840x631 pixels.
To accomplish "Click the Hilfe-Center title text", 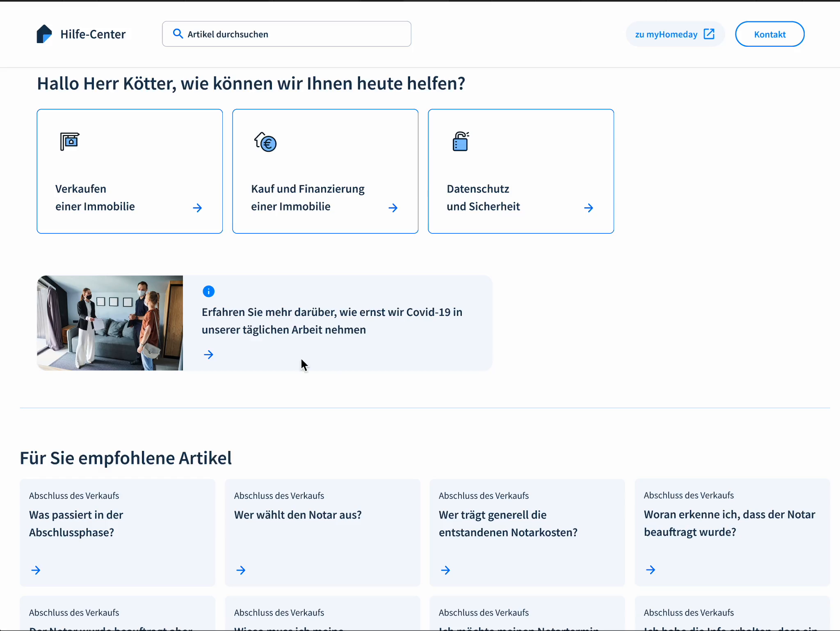I will pos(93,34).
